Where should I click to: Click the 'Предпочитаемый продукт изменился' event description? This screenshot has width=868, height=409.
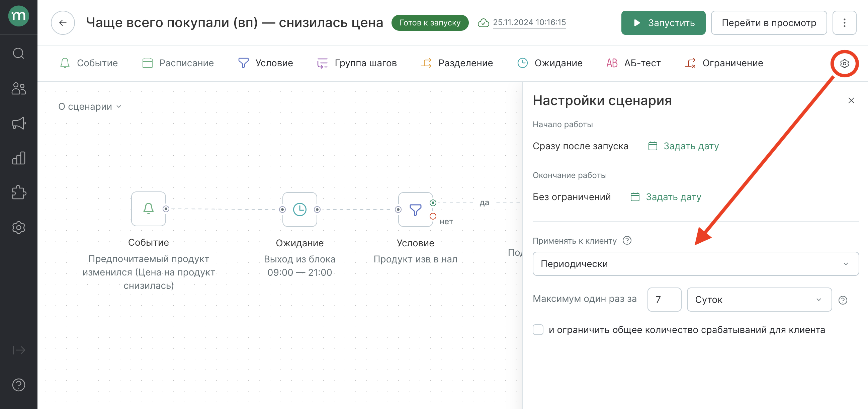(148, 272)
